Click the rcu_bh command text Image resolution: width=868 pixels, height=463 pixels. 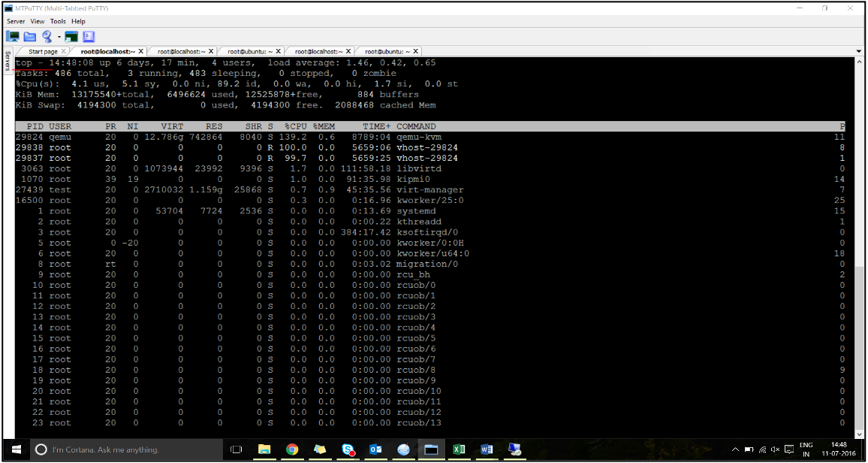point(413,274)
